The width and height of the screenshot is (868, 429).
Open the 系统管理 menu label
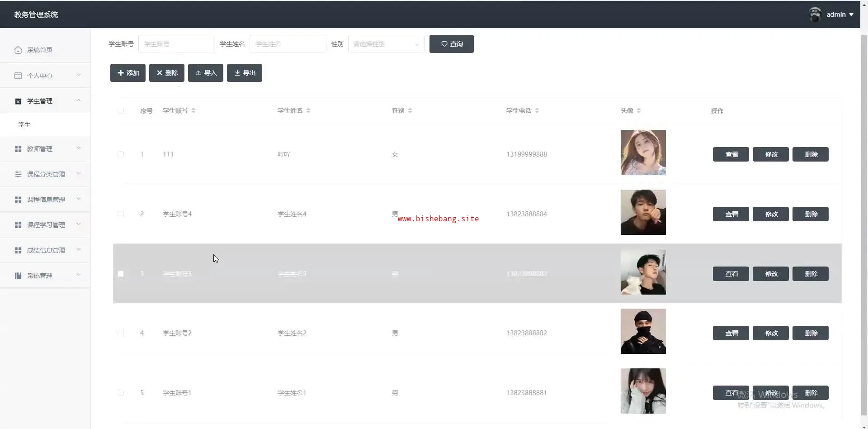(40, 276)
